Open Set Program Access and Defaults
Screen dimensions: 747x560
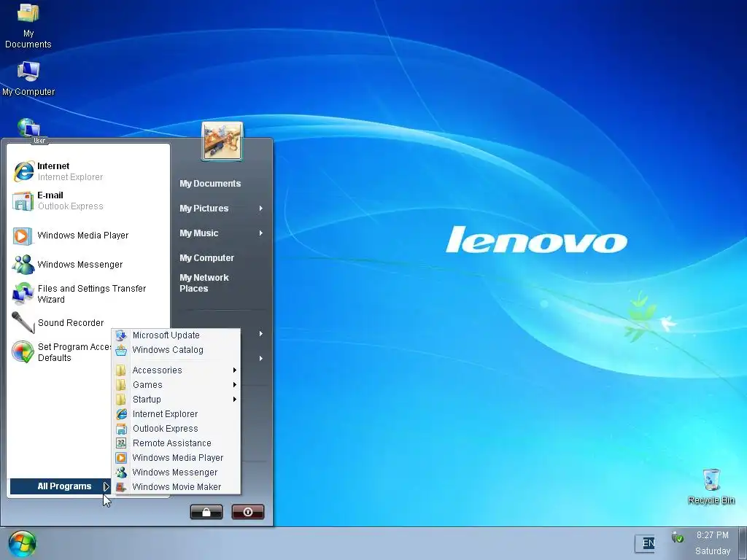point(62,352)
